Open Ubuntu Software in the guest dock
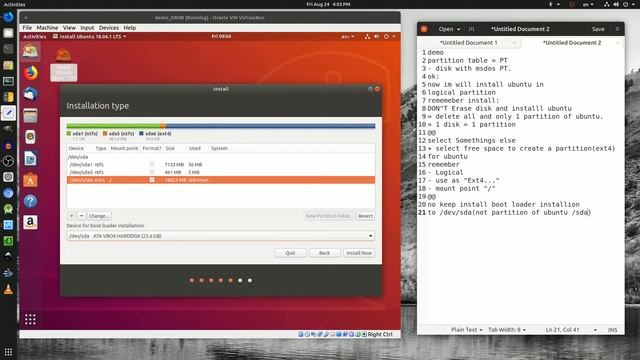 click(x=31, y=180)
